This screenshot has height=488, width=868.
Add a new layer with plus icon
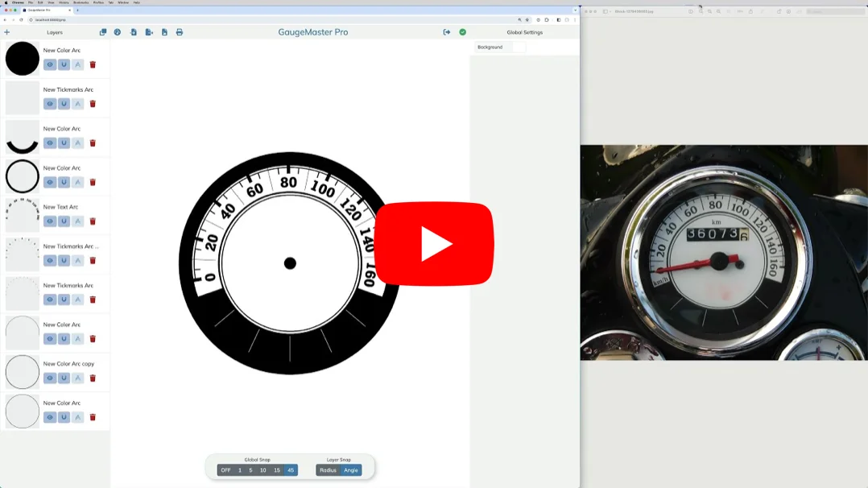(x=7, y=32)
